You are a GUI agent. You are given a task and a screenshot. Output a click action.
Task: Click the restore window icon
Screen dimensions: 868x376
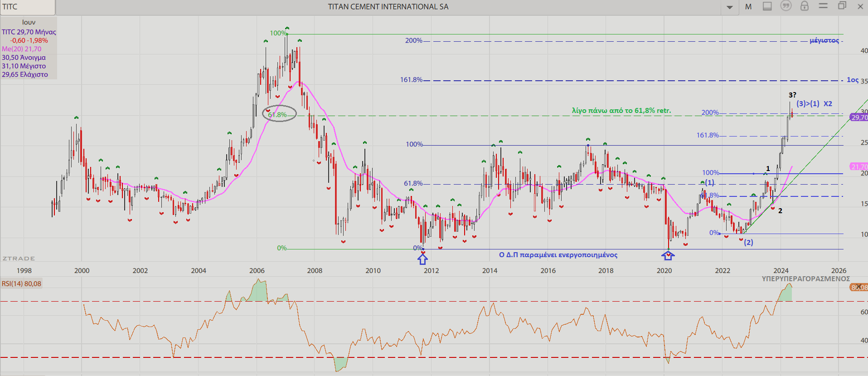[842, 6]
